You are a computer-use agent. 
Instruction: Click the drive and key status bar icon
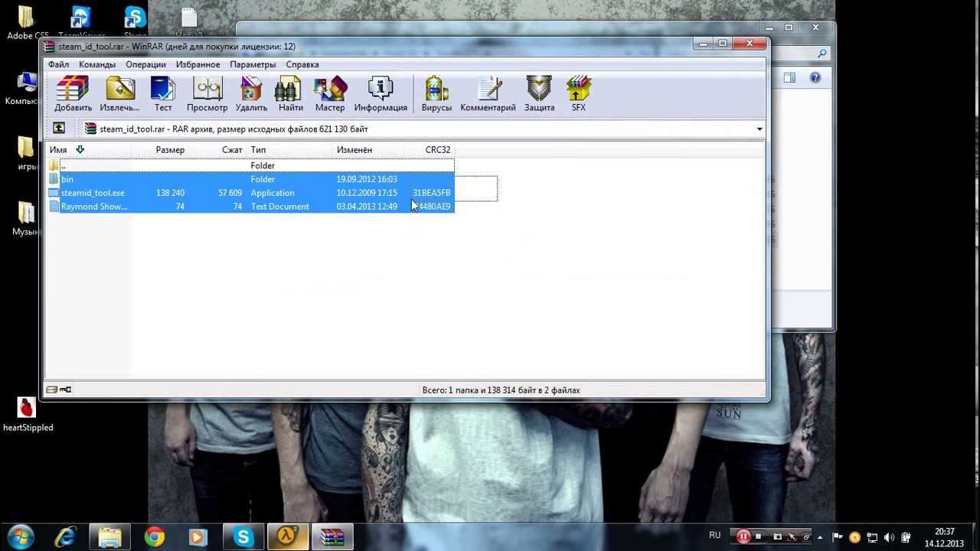point(59,390)
